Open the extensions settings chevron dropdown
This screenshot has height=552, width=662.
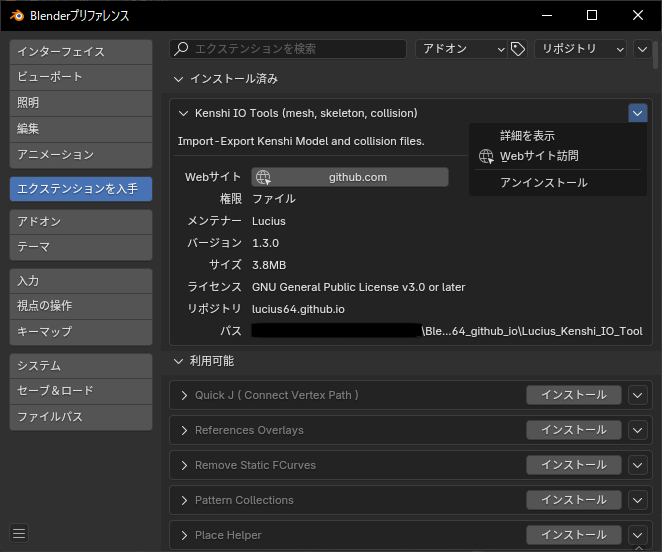point(642,49)
